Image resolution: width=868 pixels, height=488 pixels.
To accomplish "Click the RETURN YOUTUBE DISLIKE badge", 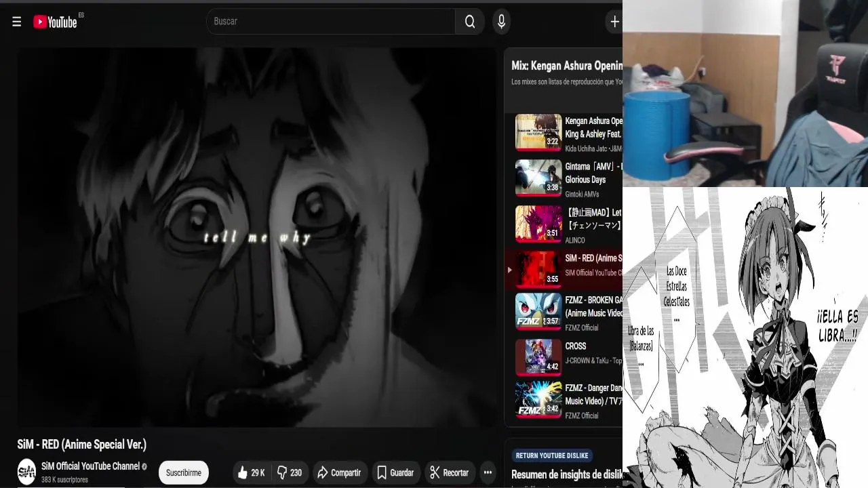I will [552, 455].
